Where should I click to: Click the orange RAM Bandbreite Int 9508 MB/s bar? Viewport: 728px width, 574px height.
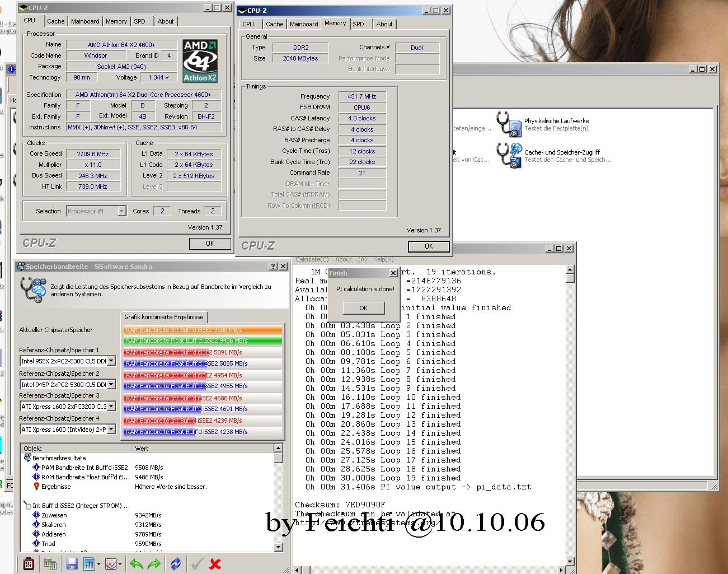tap(203, 330)
